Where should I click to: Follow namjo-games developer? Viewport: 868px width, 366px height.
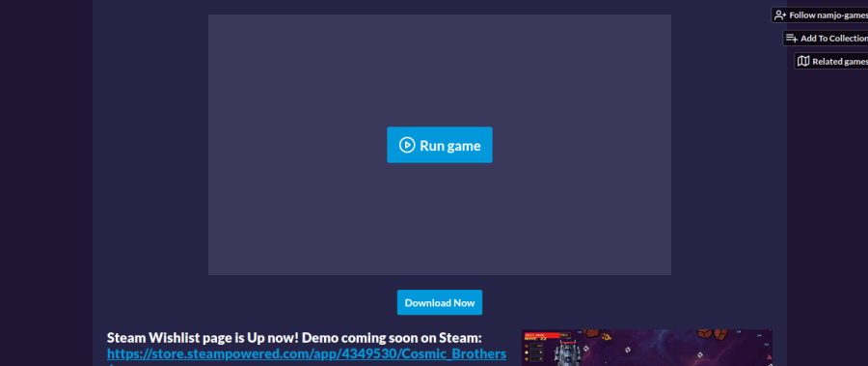click(820, 15)
